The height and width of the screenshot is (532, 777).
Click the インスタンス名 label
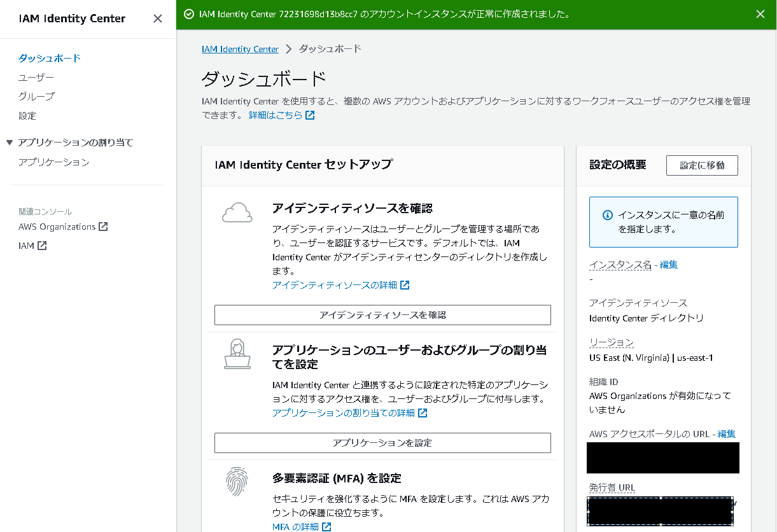pyautogui.click(x=620, y=265)
